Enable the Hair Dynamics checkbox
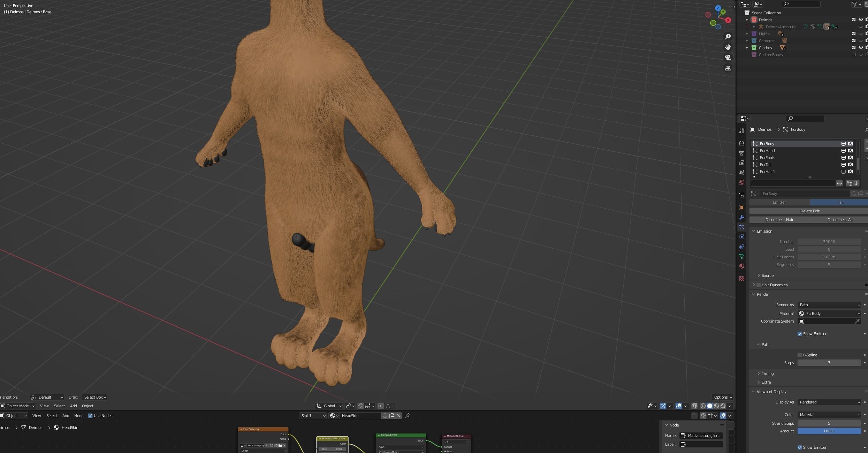 pyautogui.click(x=759, y=285)
